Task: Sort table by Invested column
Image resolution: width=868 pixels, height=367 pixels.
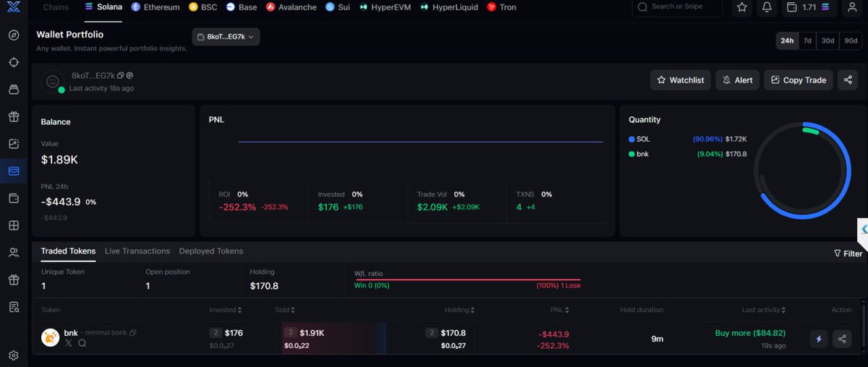Action: coord(225,310)
